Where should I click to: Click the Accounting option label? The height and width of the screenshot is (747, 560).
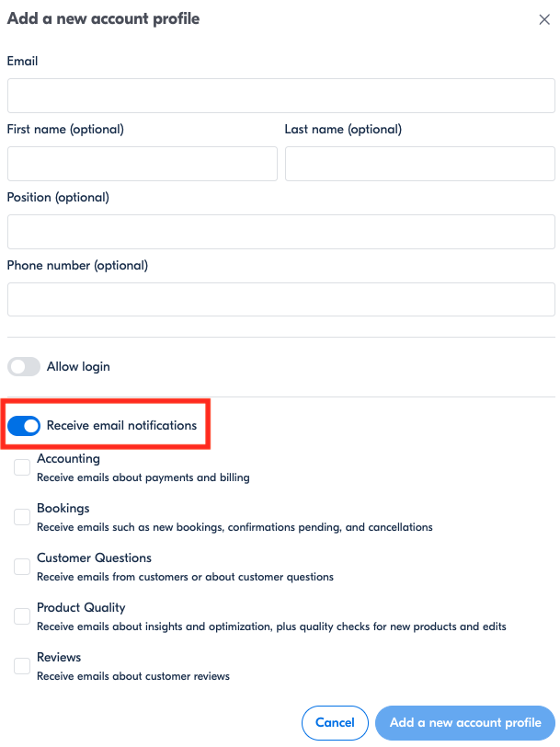click(69, 459)
